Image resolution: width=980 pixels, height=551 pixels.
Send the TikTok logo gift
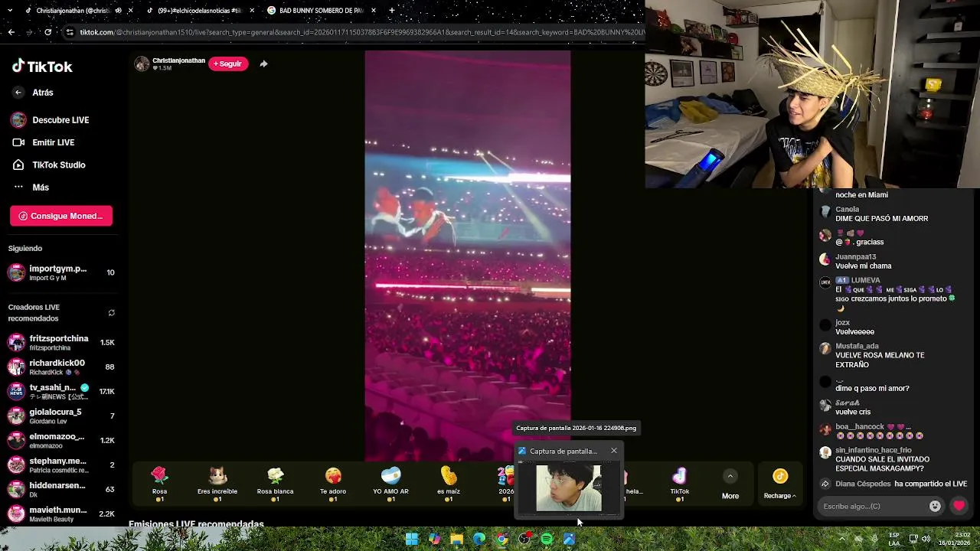point(680,484)
